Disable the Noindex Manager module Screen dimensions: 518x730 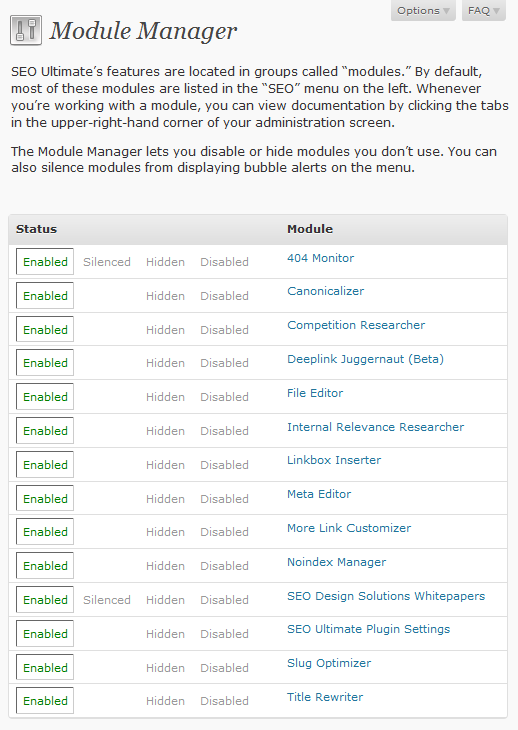pos(224,566)
